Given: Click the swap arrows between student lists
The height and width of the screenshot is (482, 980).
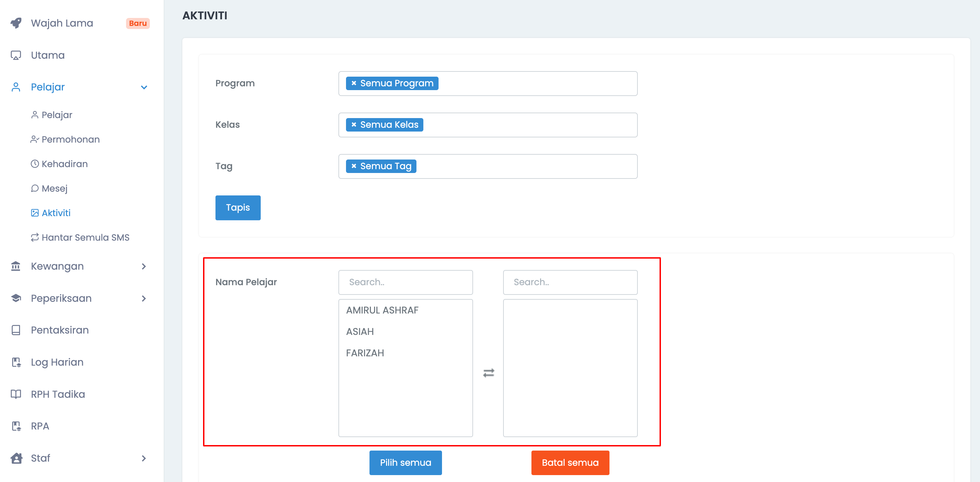Looking at the screenshot, I should [489, 373].
